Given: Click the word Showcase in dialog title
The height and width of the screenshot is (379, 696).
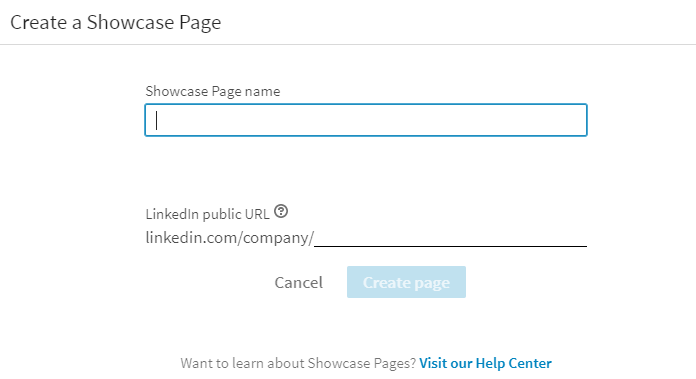Looking at the screenshot, I should [x=130, y=22].
